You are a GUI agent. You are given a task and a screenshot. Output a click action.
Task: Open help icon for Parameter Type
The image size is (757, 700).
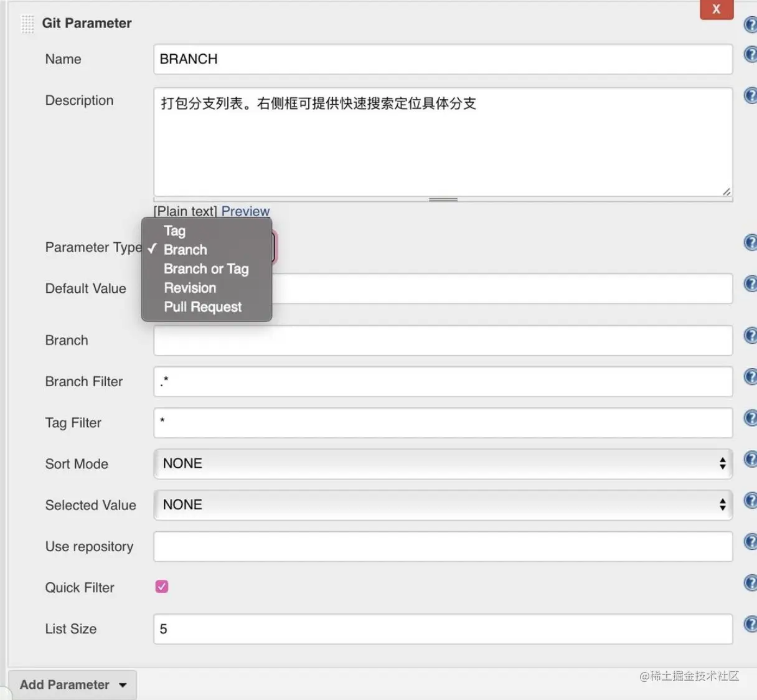(751, 242)
